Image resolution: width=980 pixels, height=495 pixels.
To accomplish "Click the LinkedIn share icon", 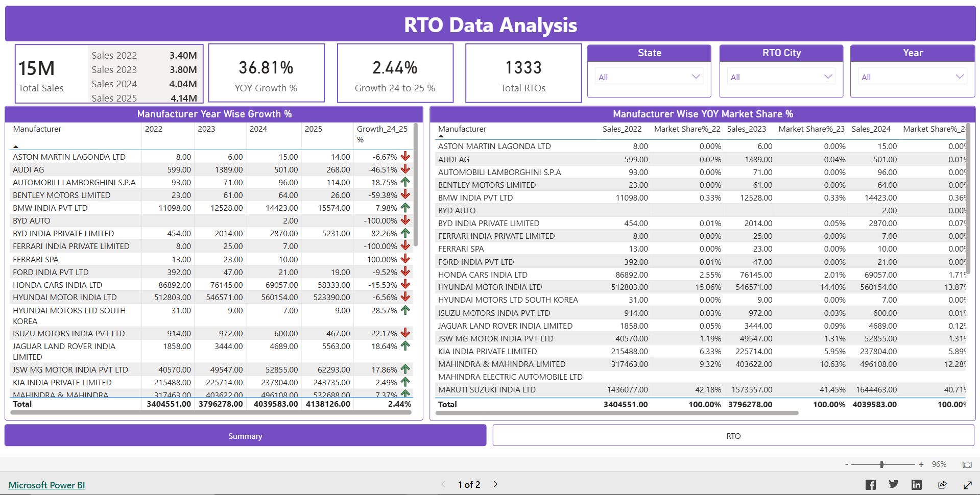I will pos(917,485).
